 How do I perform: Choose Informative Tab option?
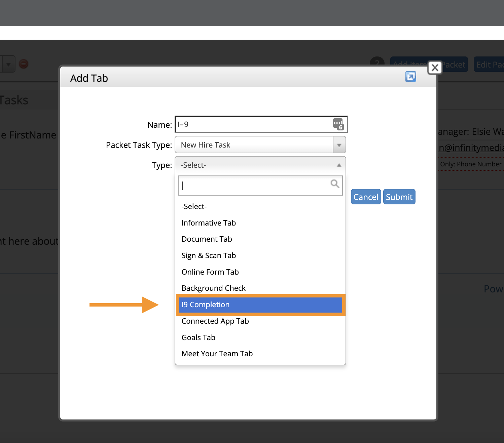click(x=209, y=223)
